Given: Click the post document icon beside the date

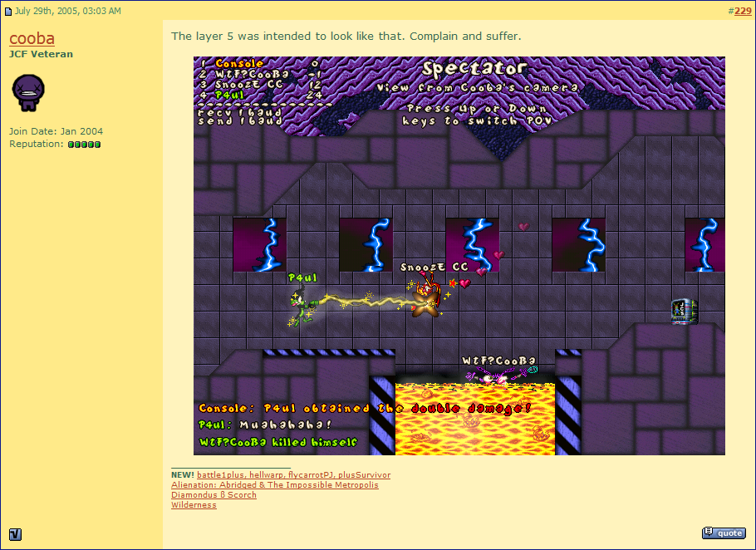Looking at the screenshot, I should coord(8,11).
